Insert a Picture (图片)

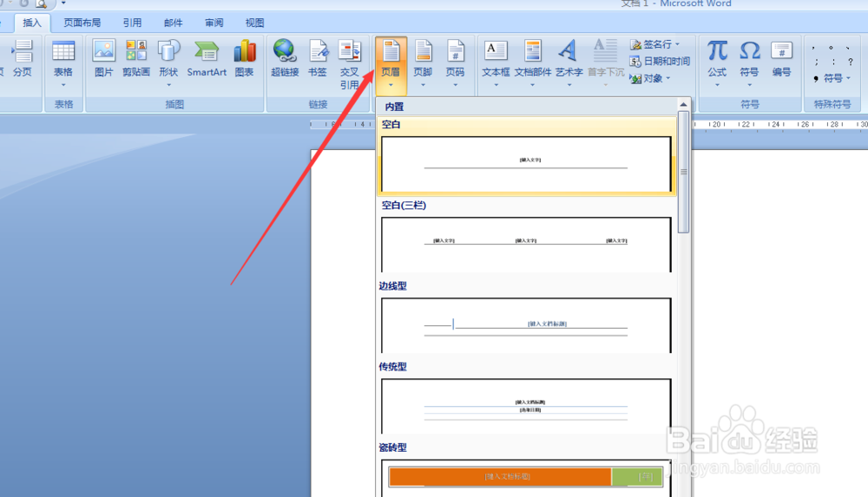tap(103, 58)
